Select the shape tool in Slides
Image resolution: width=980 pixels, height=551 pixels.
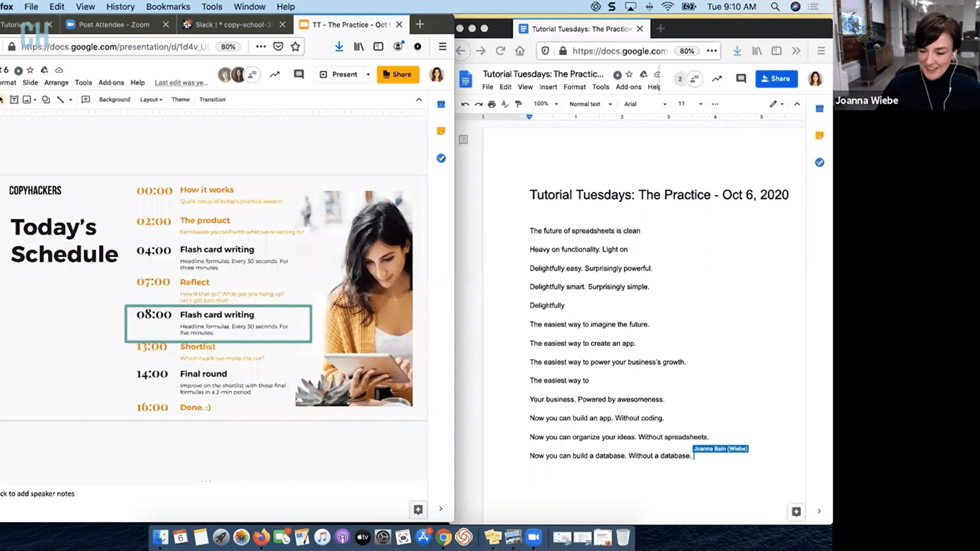point(46,99)
